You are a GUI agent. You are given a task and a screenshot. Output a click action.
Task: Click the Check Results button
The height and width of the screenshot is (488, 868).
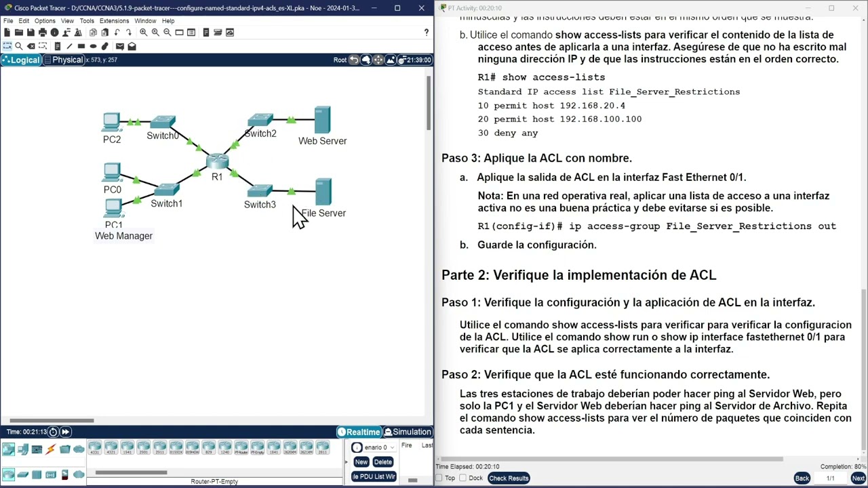pos(509,478)
